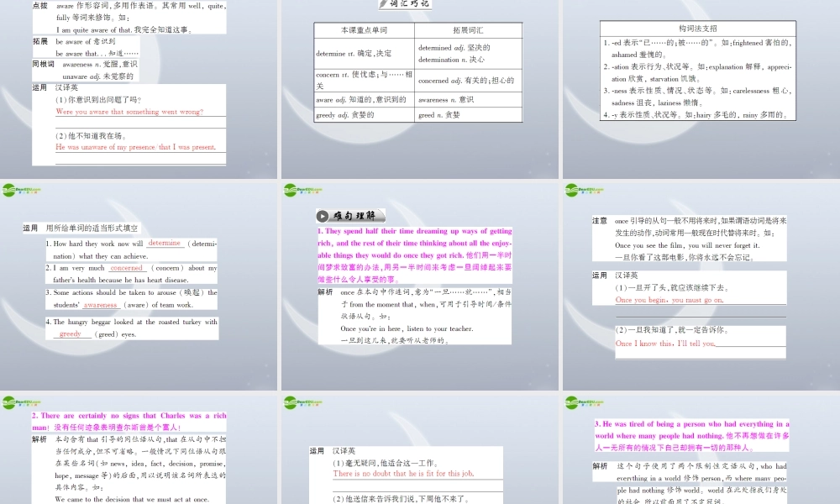Click 'determined adj. 坚决的' in the table
The image size is (840, 504).
click(454, 48)
